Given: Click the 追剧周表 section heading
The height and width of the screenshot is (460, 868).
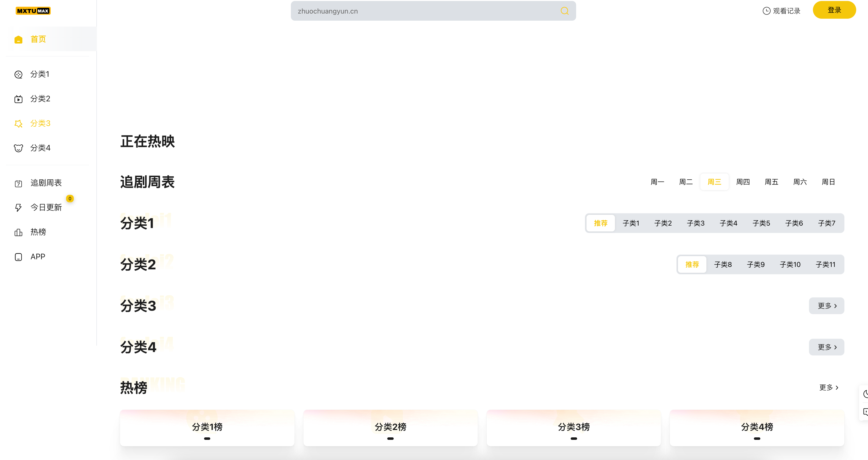Looking at the screenshot, I should (x=147, y=182).
